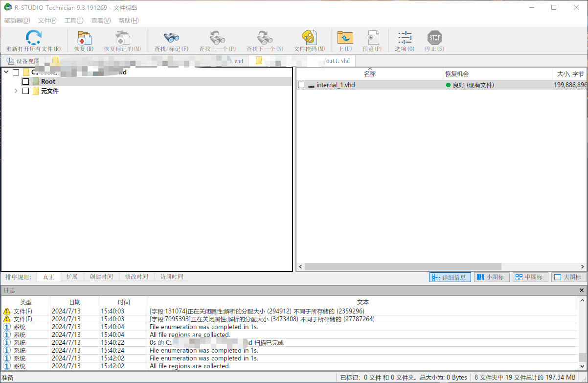This screenshot has height=383, width=588.
Task: Click the "All file regions are collected." 15:42:02 entry
Action: [x=190, y=366]
